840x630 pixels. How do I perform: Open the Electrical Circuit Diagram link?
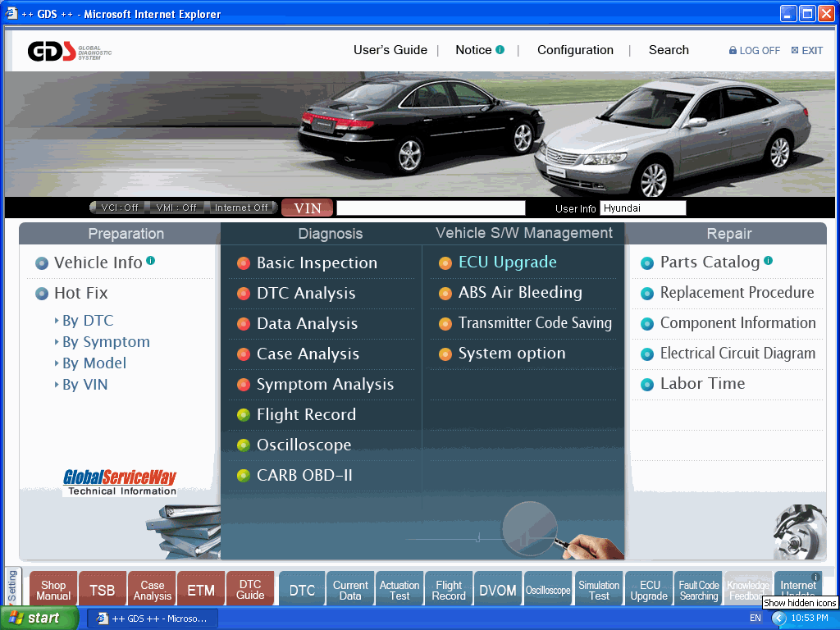point(740,353)
